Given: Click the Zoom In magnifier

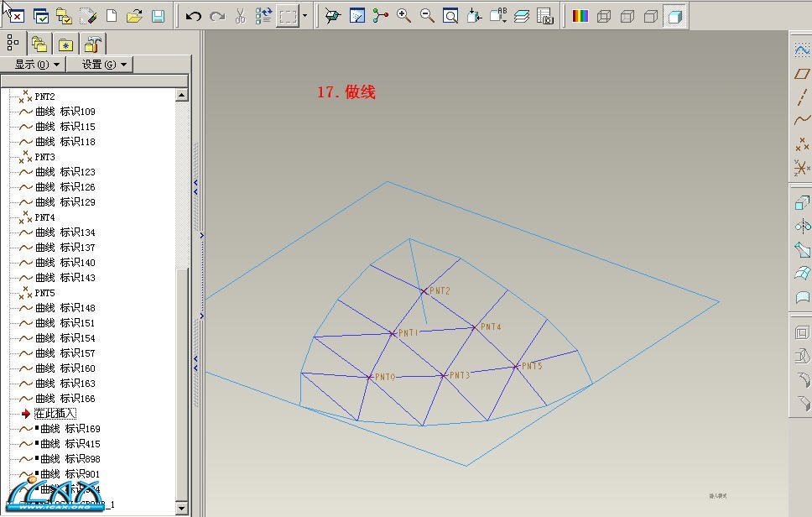Looking at the screenshot, I should (x=403, y=16).
